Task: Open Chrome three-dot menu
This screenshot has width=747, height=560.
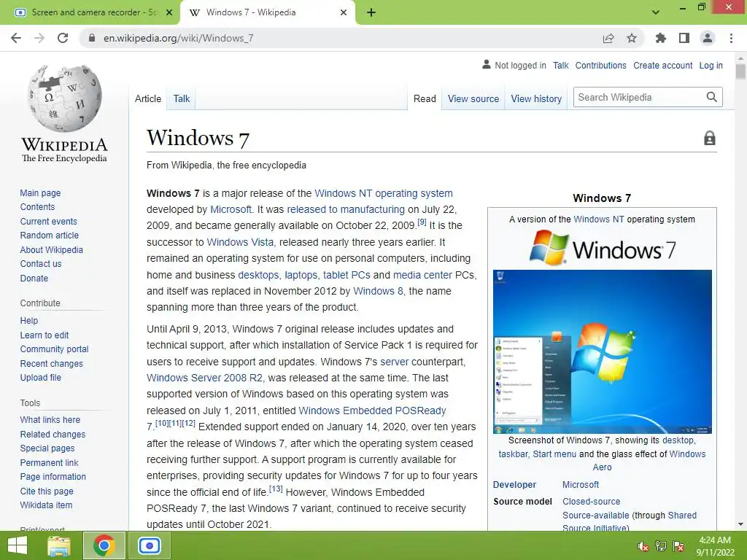Action: pos(731,38)
